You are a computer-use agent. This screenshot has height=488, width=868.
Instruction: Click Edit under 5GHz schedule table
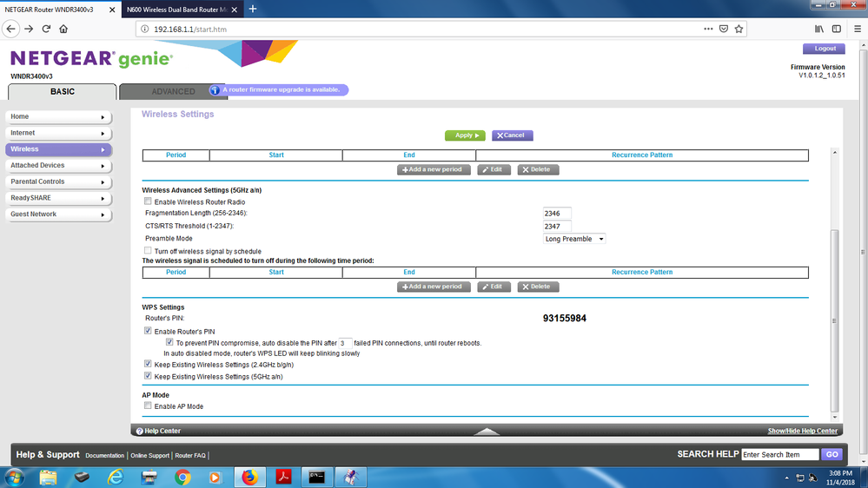coord(494,287)
